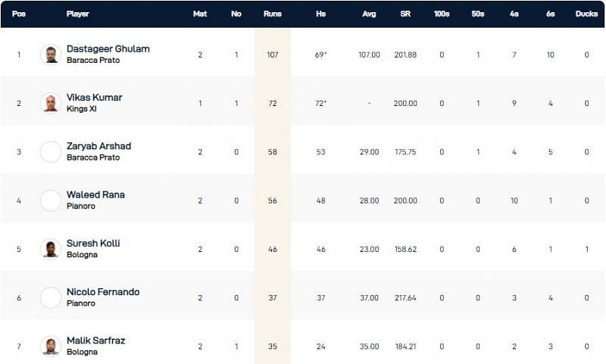Image resolution: width=606 pixels, height=364 pixels.
Task: Sort by the Avg column header
Action: 369,14
